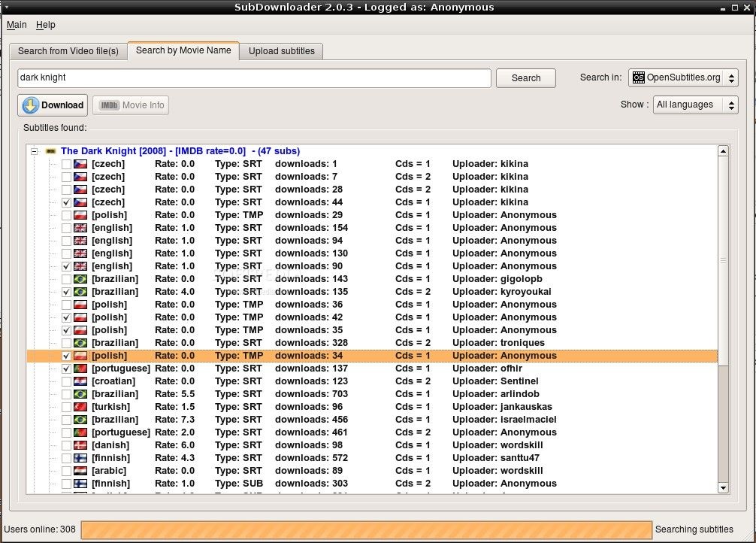Click the OpenSubtitles.org site icon

638,77
